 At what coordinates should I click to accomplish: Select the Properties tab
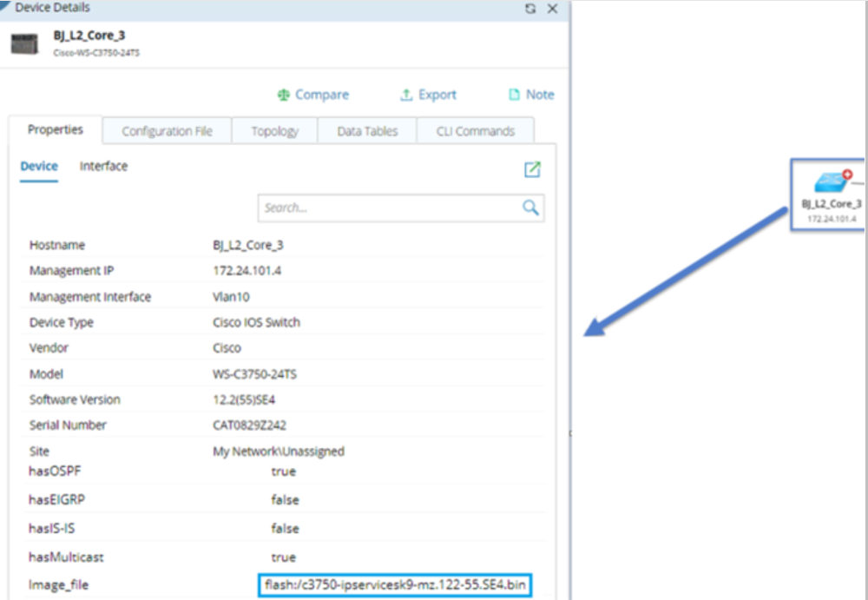(x=56, y=130)
